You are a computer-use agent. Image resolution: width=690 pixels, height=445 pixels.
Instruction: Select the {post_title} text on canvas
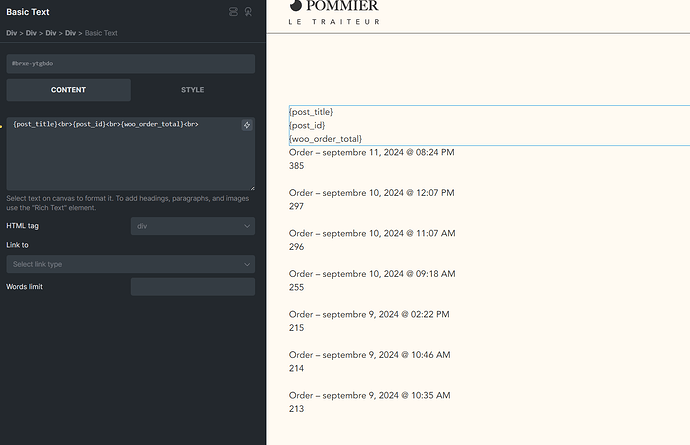(x=311, y=112)
